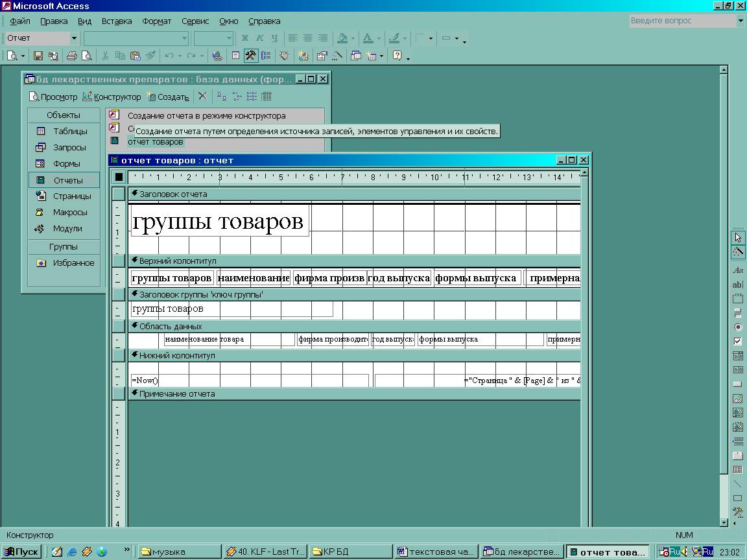Screen dimensions: 747x560
Task: Select the Label (Aa) tool in the toolbox
Action: 737,270
